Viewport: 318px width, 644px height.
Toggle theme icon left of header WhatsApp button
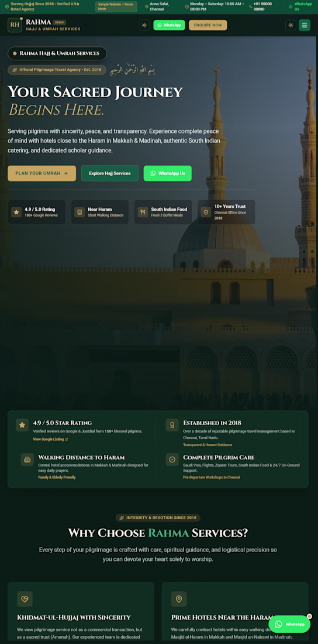point(144,25)
